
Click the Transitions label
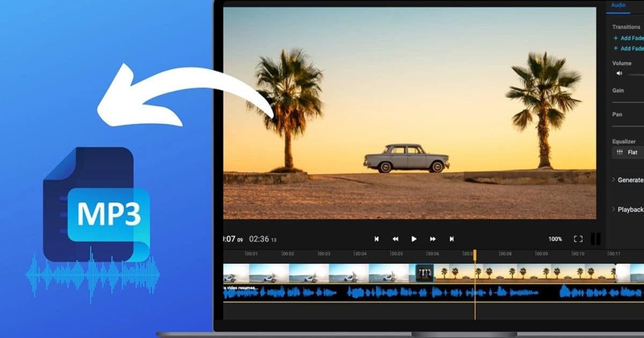[626, 27]
